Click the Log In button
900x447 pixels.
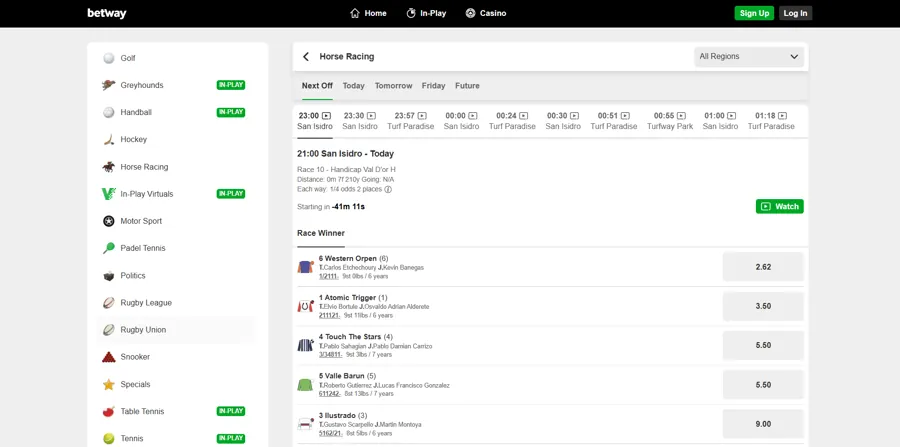coord(796,13)
